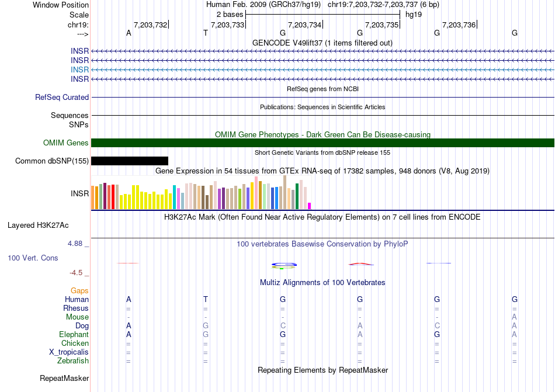Click the 7,203,732 ruler position

point(150,25)
